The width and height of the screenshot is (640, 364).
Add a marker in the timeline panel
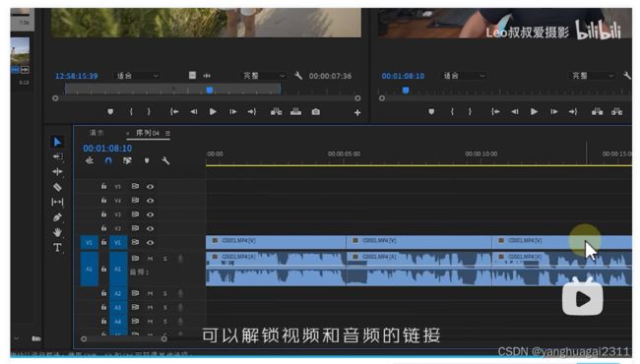click(x=147, y=161)
